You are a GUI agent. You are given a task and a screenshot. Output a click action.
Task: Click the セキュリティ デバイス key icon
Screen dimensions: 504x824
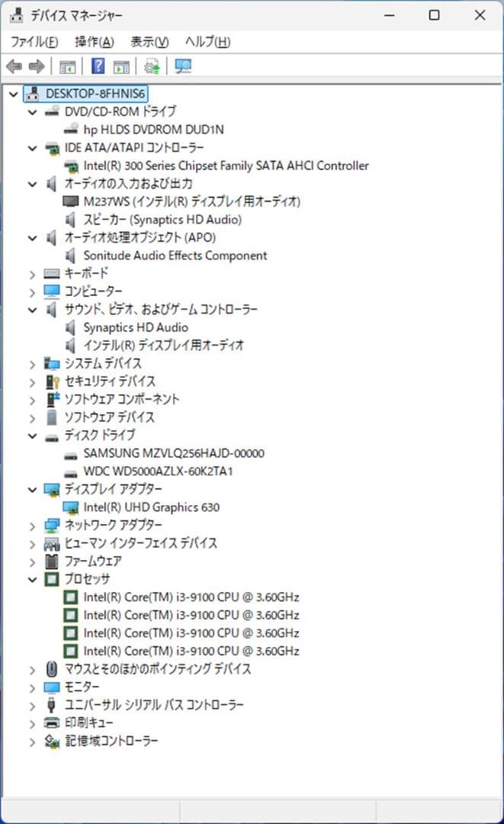coord(51,381)
